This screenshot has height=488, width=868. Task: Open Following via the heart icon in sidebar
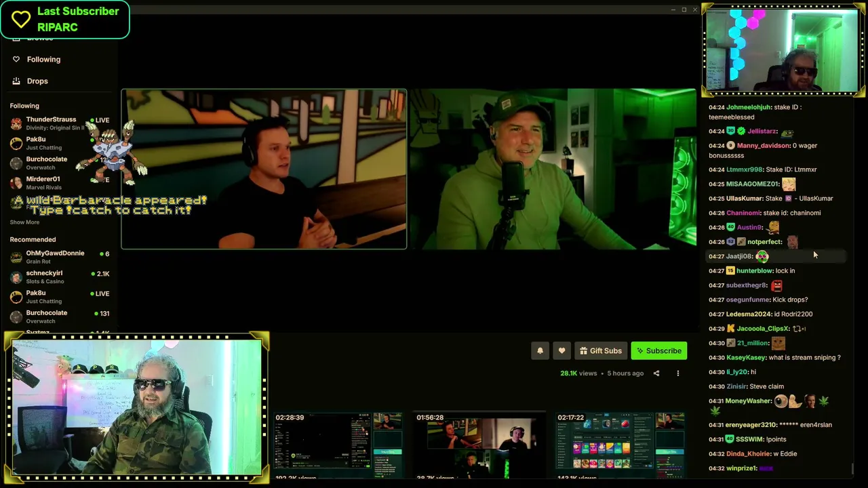(16, 60)
